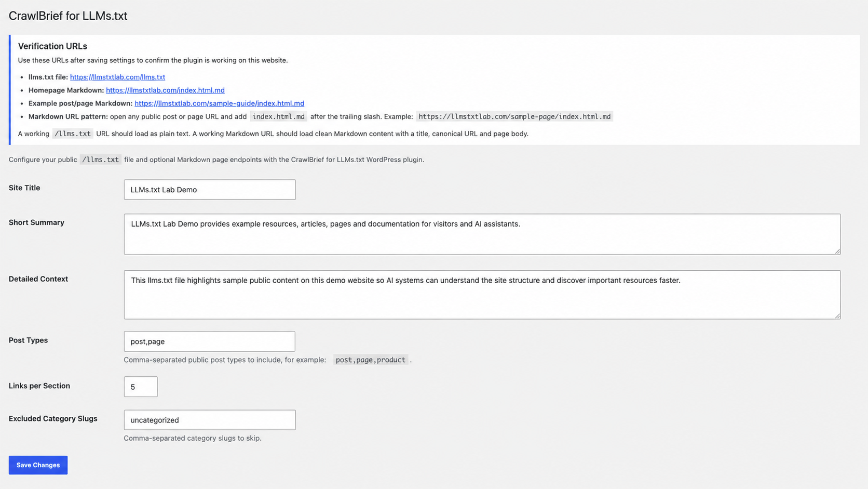Click the 'CrawlBrief for LLMs.txt' page title

pyautogui.click(x=68, y=16)
